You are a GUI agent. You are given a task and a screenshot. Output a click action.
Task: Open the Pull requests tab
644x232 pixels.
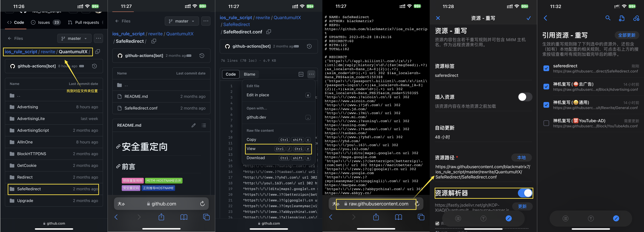(84, 22)
